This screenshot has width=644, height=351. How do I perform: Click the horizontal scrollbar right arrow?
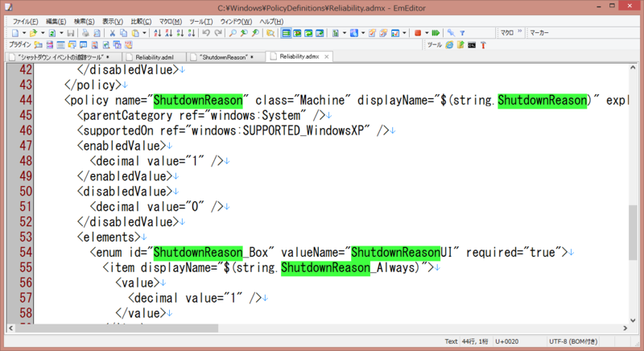[x=625, y=328]
